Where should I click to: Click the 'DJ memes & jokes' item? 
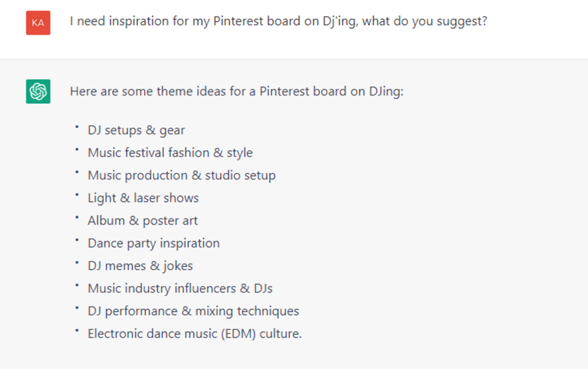(140, 266)
